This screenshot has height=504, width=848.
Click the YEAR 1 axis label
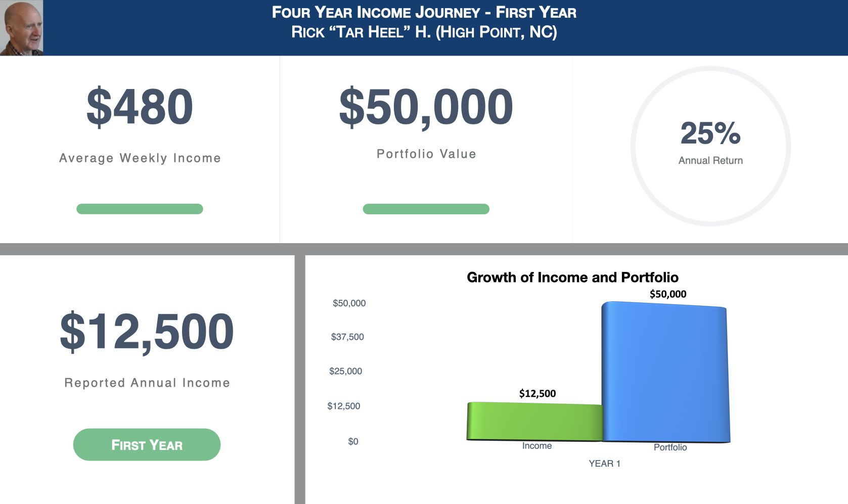[604, 464]
